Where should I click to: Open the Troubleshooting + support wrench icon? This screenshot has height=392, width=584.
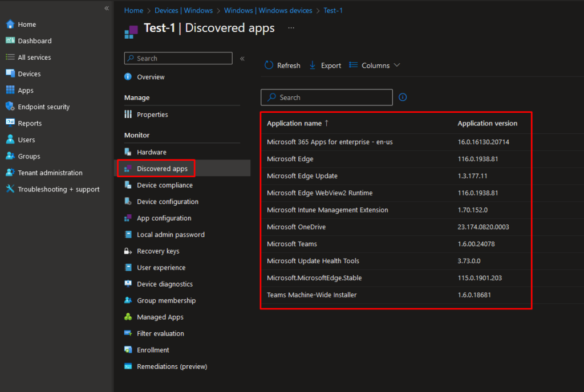point(10,189)
